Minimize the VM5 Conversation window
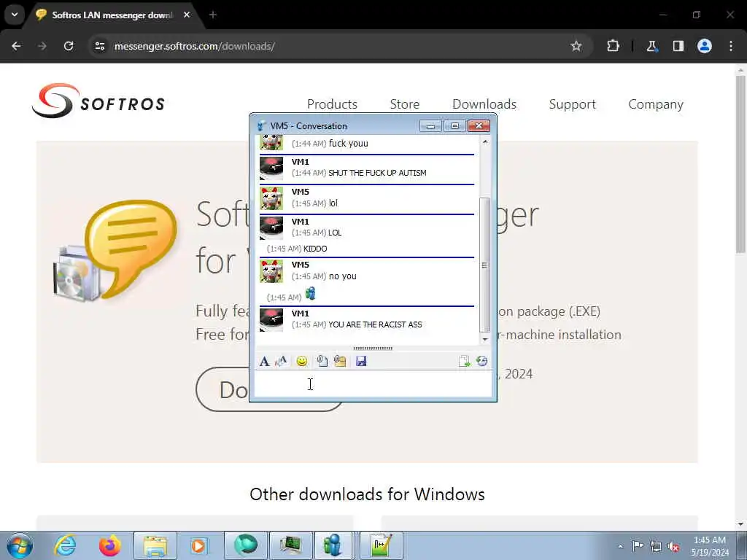The image size is (747, 560). 430,125
